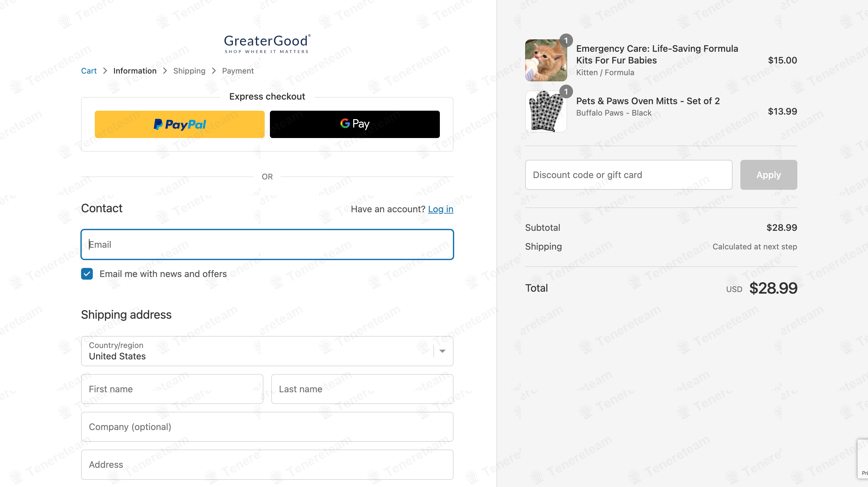This screenshot has width=868, height=487.
Task: Click the kitten formula kit thumbnail
Action: point(546,60)
